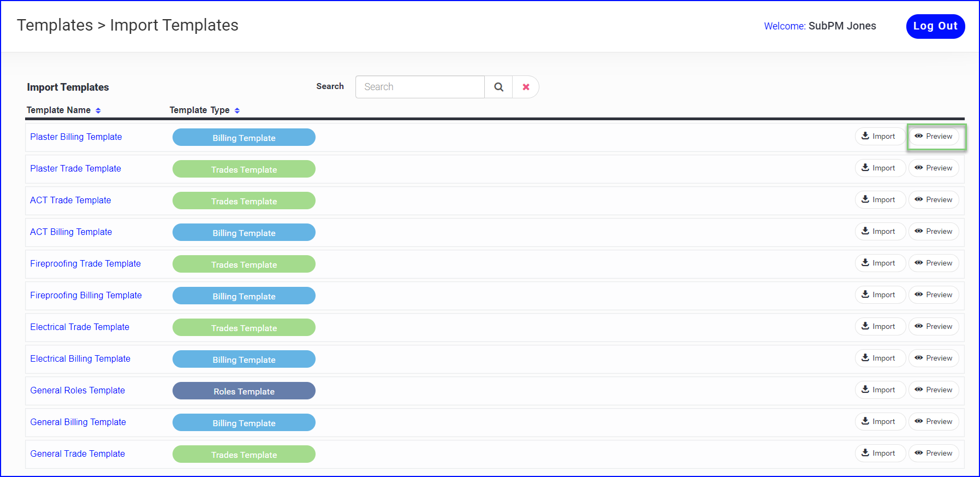Click Billing Template badge in General Billing row
Screen dimensions: 980x477
(244, 422)
